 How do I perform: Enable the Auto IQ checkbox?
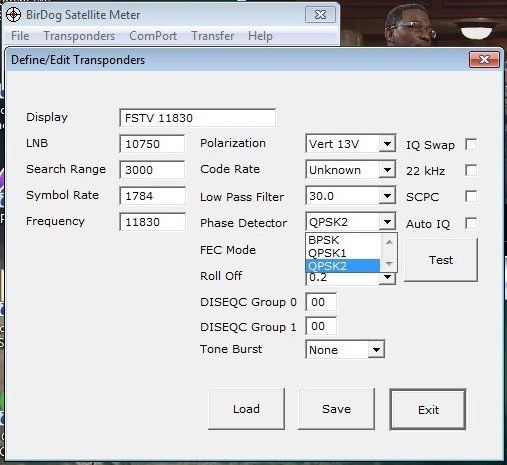click(x=471, y=223)
